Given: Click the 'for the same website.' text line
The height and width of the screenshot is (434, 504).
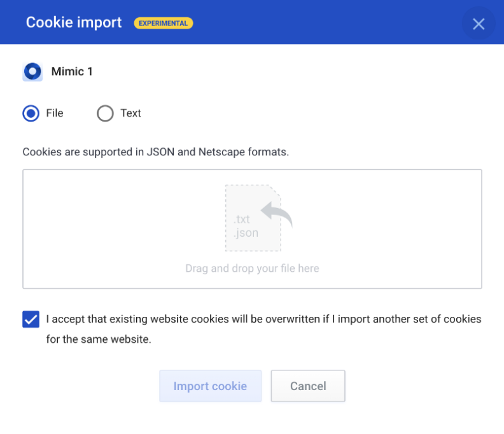Looking at the screenshot, I should click(99, 339).
